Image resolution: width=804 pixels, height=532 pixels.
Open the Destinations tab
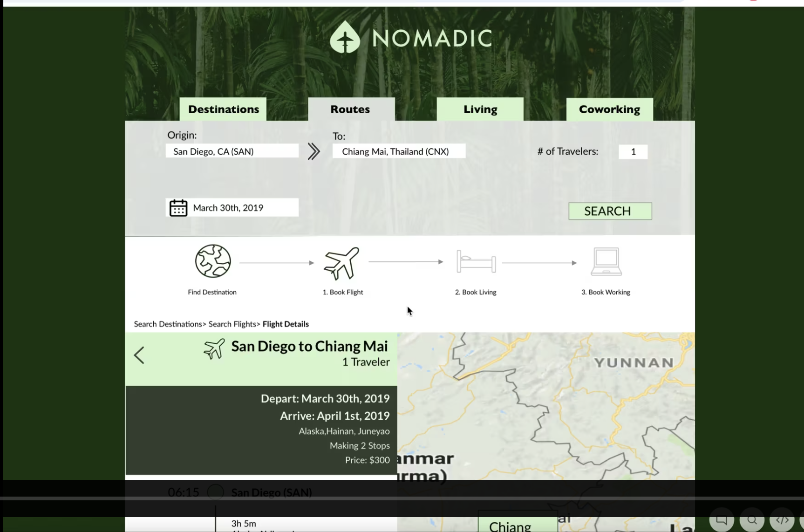223,109
